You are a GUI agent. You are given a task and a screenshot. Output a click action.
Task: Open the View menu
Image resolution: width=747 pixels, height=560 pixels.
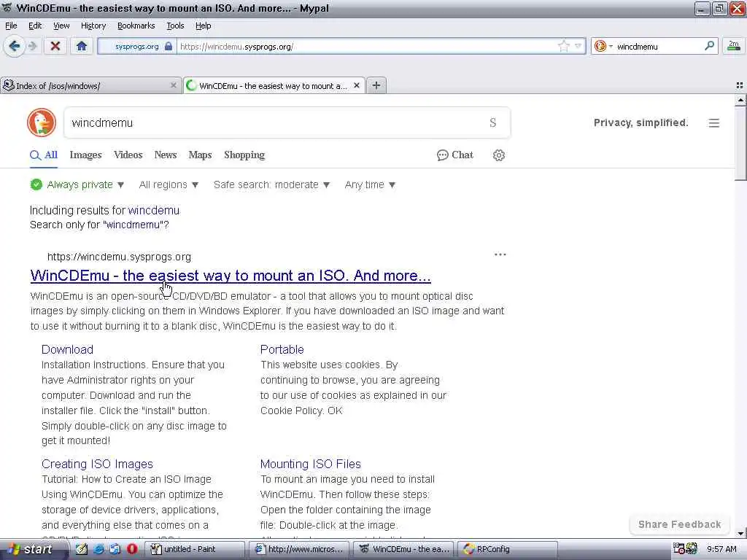tap(61, 26)
